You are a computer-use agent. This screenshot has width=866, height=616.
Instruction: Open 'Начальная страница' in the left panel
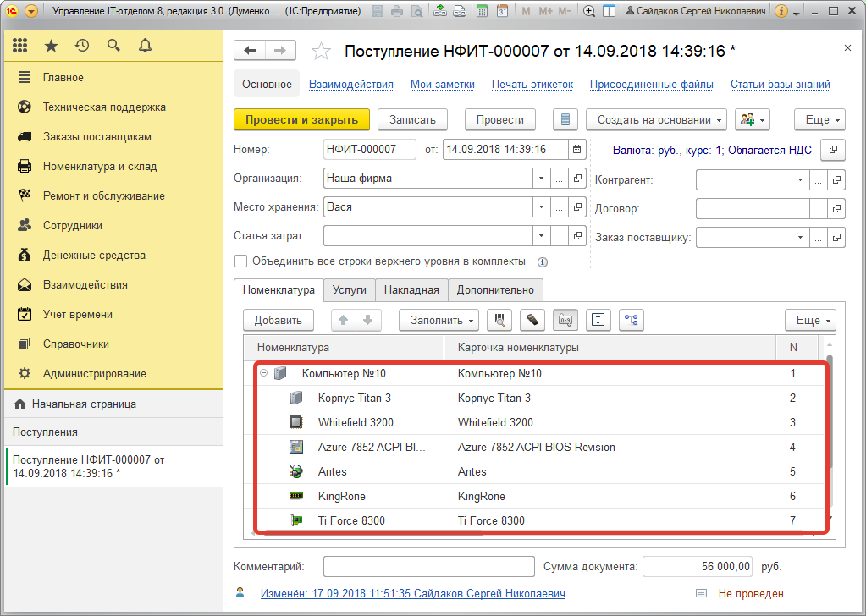tap(84, 404)
